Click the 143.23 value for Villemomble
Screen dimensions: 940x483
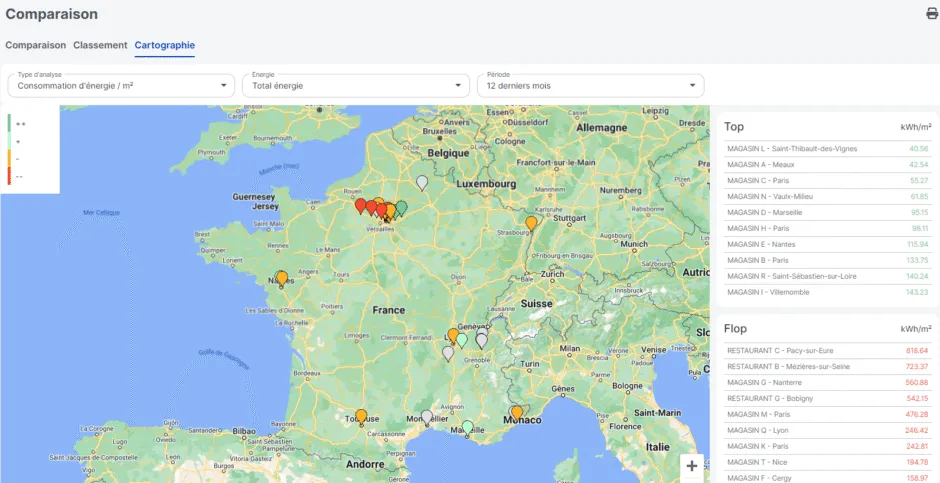(x=918, y=292)
